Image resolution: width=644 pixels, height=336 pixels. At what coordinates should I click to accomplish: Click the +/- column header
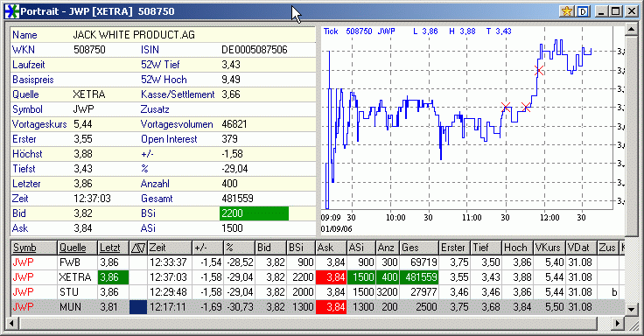208,248
